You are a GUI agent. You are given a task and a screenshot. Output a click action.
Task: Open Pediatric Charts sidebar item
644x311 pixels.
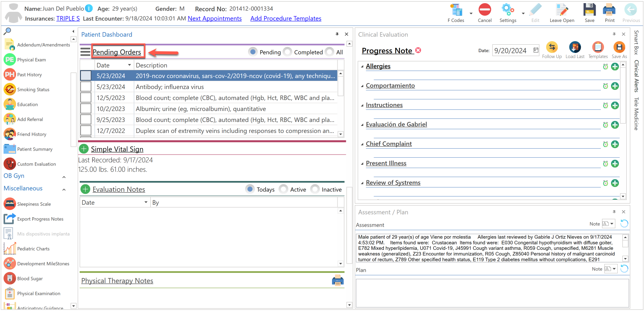coord(27,249)
